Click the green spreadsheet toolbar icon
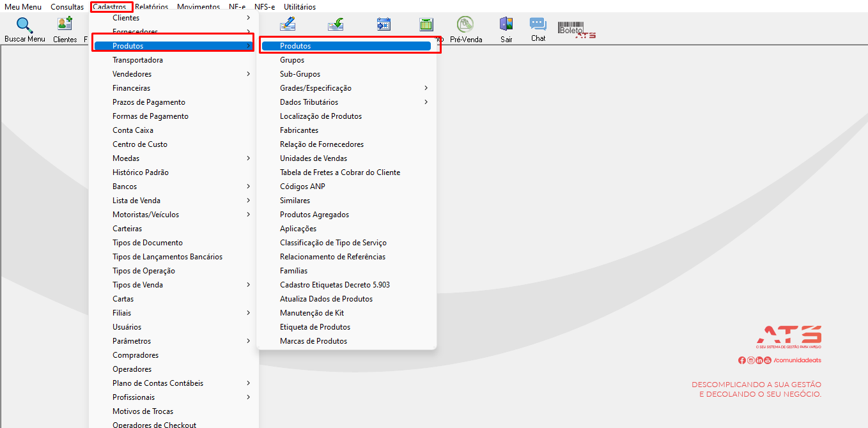 click(x=426, y=24)
